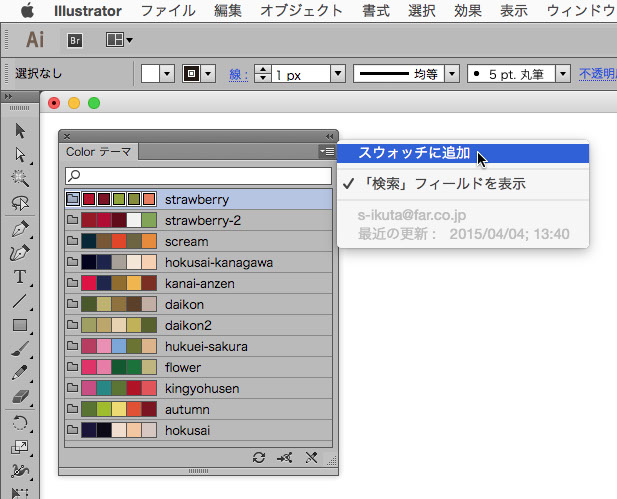The width and height of the screenshot is (617, 499).
Task: Select the Rectangle tool
Action: [20, 325]
